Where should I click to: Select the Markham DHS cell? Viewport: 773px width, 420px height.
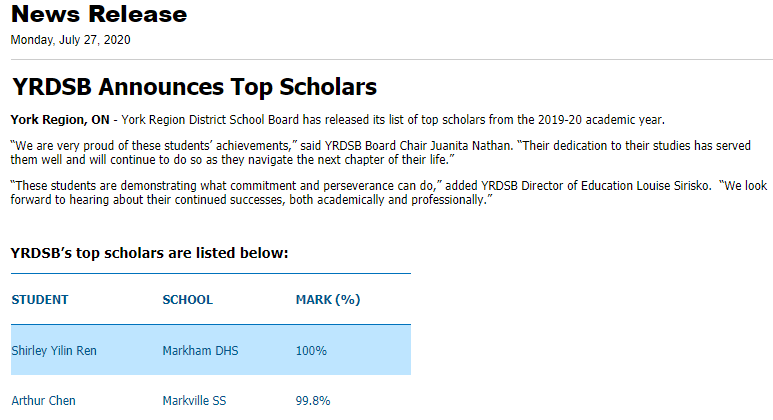pyautogui.click(x=200, y=350)
